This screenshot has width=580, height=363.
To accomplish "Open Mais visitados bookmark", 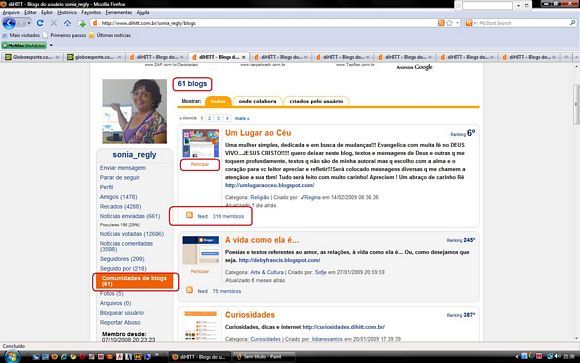I will [x=21, y=35].
